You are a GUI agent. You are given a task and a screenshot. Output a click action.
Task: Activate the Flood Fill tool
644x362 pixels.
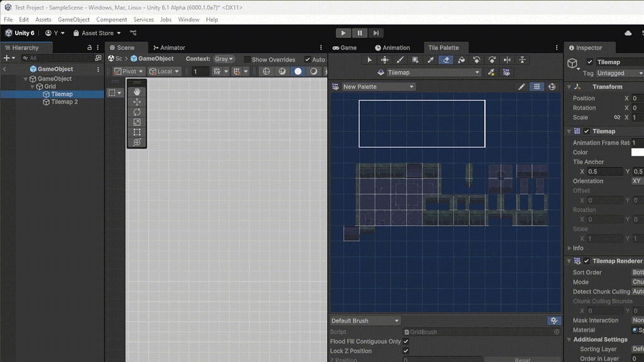462,59
